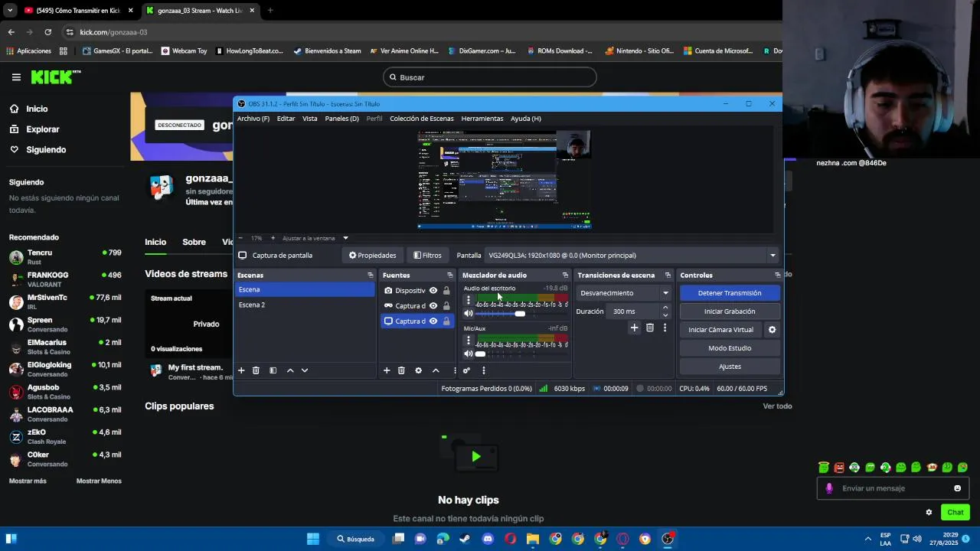Open source properties gear in the Fuentes toolbar
This screenshot has width=980, height=551.
(418, 370)
